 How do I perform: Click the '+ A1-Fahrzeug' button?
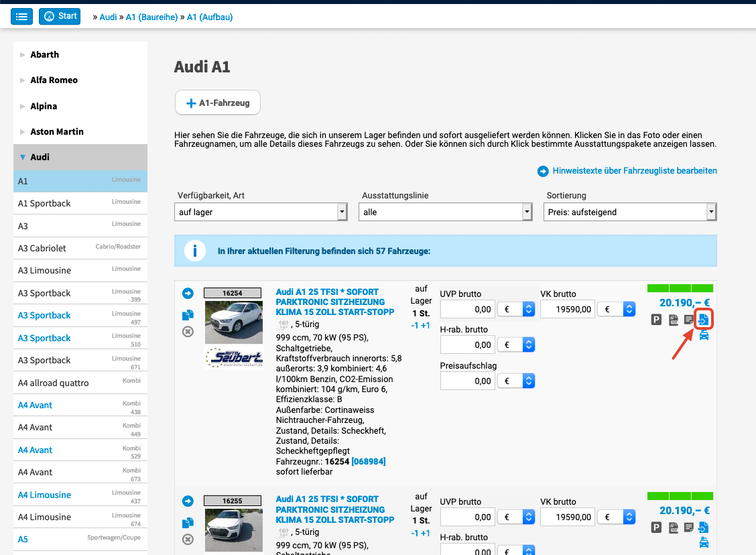pyautogui.click(x=218, y=103)
